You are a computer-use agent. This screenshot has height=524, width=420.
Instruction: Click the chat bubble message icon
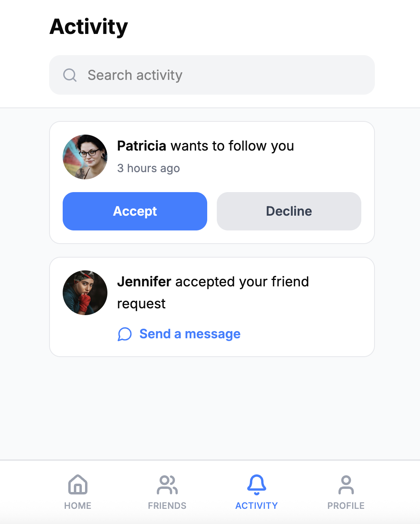pyautogui.click(x=125, y=334)
